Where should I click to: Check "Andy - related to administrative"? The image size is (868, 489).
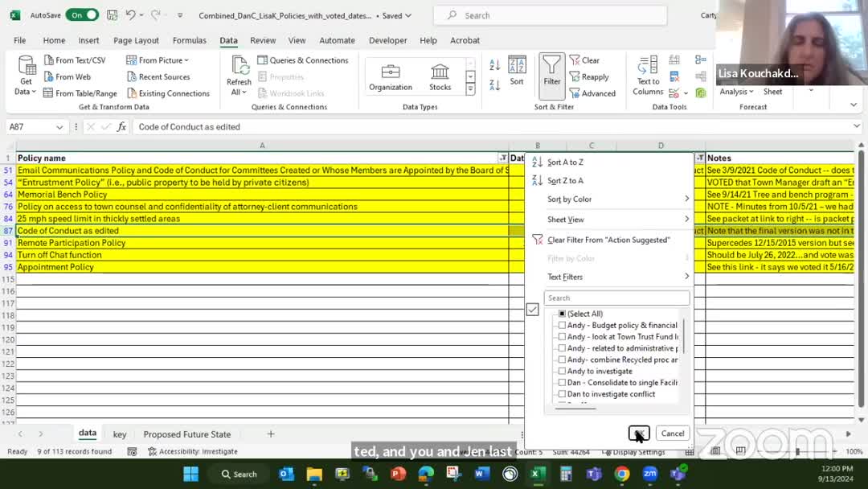click(562, 348)
